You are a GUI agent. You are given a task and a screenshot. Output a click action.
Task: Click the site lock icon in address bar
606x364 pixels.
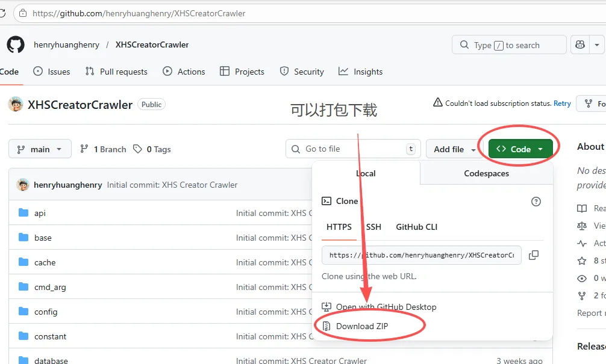tap(23, 13)
